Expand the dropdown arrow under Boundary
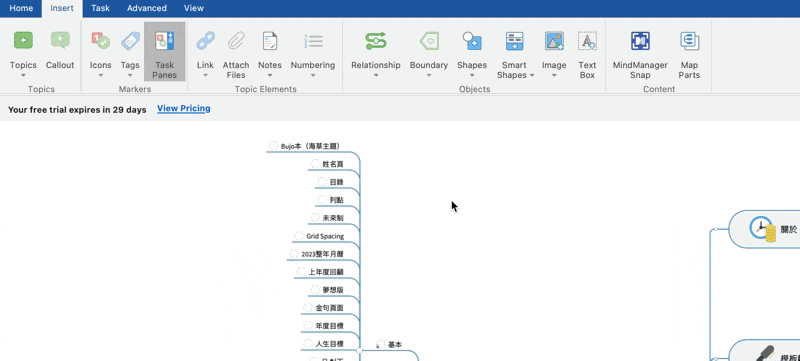This screenshot has height=361, width=800. pyautogui.click(x=429, y=75)
